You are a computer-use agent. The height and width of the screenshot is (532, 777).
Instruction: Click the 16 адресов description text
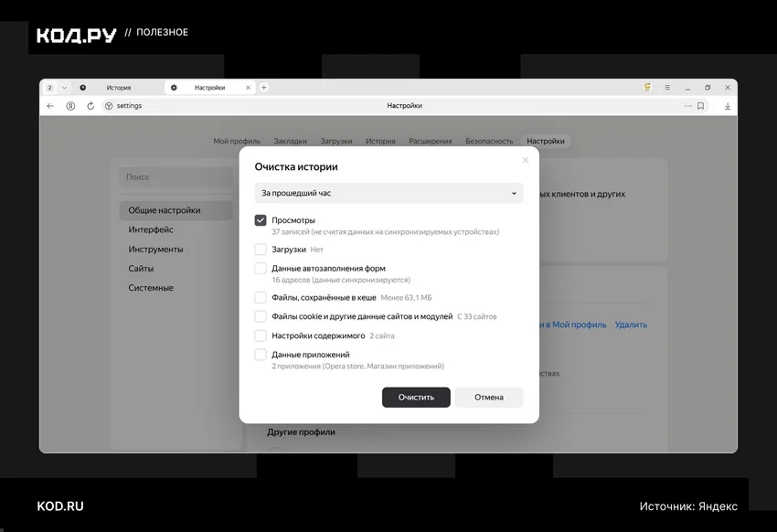coord(341,280)
